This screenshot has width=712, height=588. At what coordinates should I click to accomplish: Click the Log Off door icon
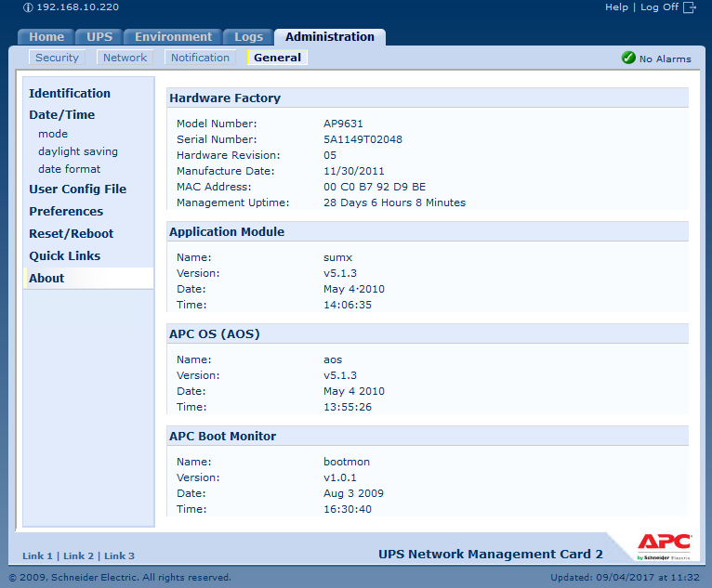coord(689,7)
